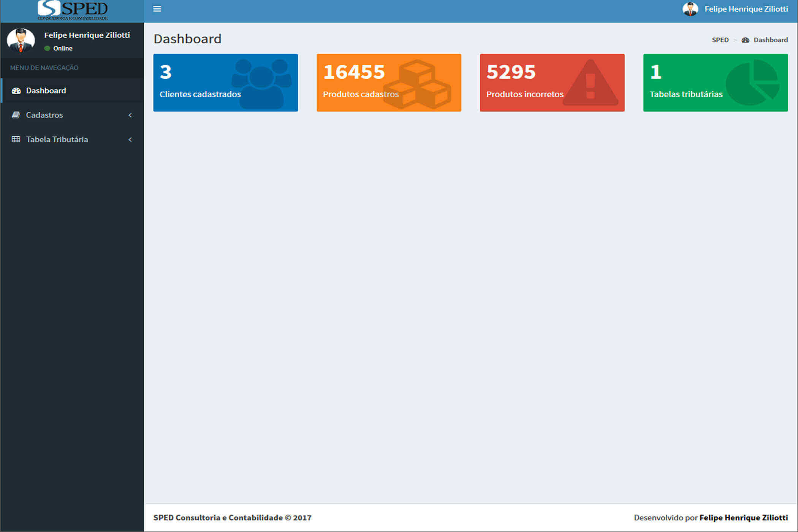The height and width of the screenshot is (532, 798).
Task: Toggle the sidebar with the hamburger icon
Action: 157,9
